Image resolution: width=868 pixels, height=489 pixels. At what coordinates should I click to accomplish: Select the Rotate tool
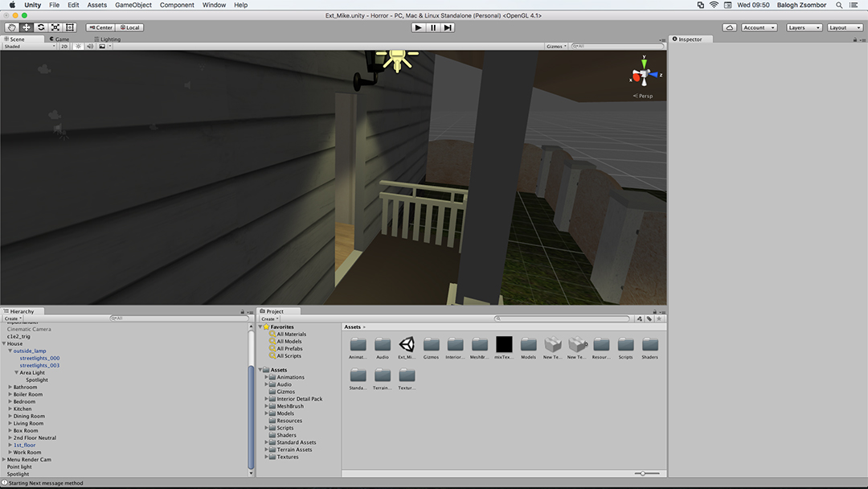point(41,27)
